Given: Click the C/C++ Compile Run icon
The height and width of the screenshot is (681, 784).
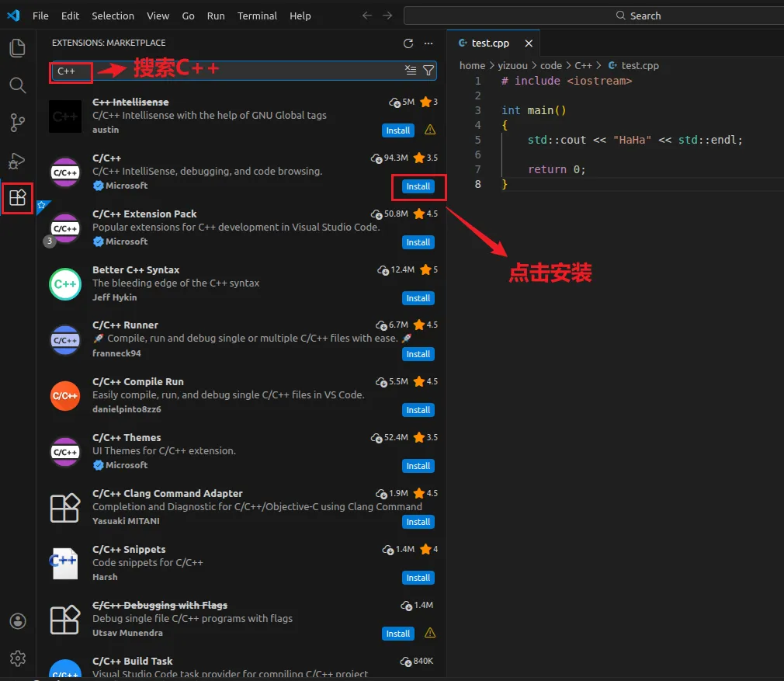Looking at the screenshot, I should pos(65,396).
